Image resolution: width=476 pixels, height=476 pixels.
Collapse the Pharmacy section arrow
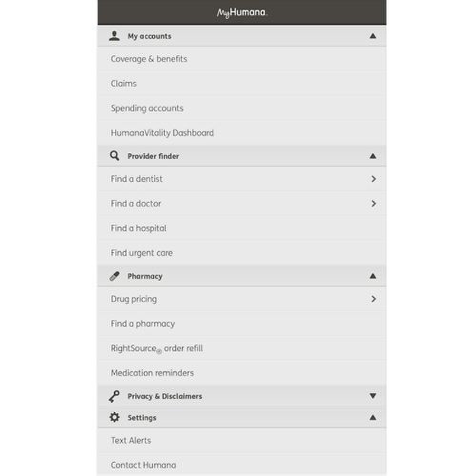pos(373,276)
